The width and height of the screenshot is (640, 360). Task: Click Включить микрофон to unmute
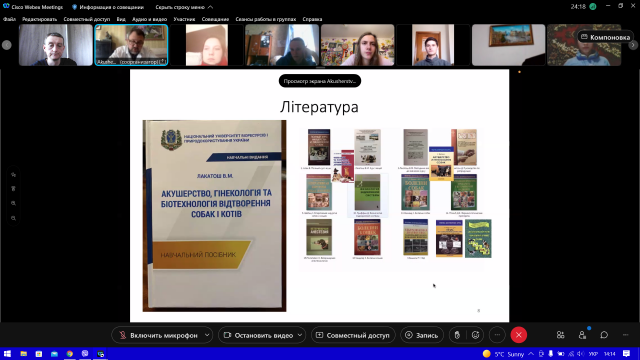158,335
